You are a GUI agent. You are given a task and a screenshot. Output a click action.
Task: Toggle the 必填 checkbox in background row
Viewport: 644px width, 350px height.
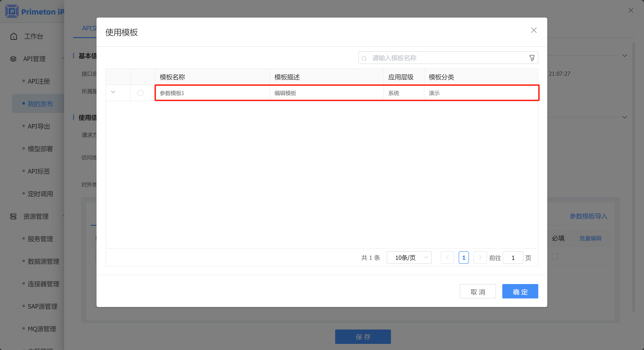pos(555,256)
